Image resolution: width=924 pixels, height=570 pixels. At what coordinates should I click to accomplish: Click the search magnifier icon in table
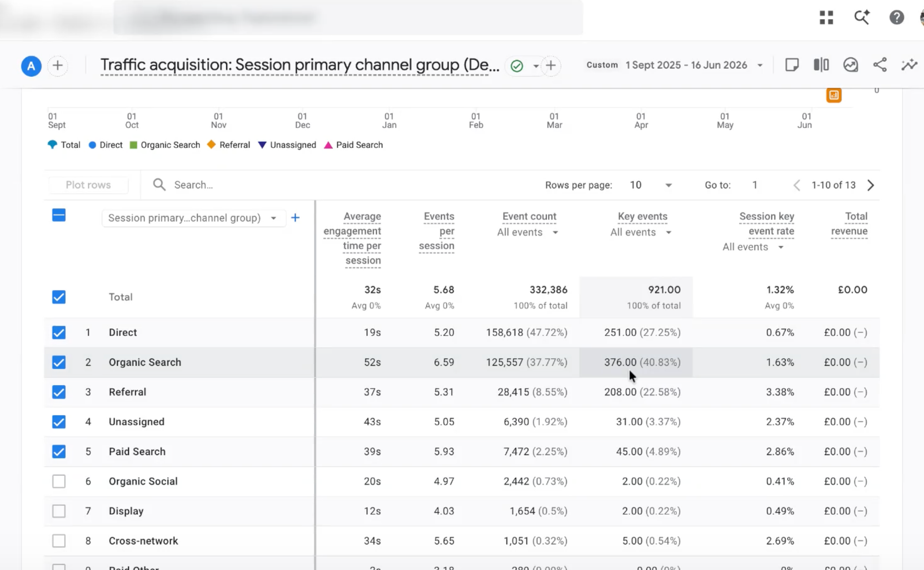pos(159,185)
